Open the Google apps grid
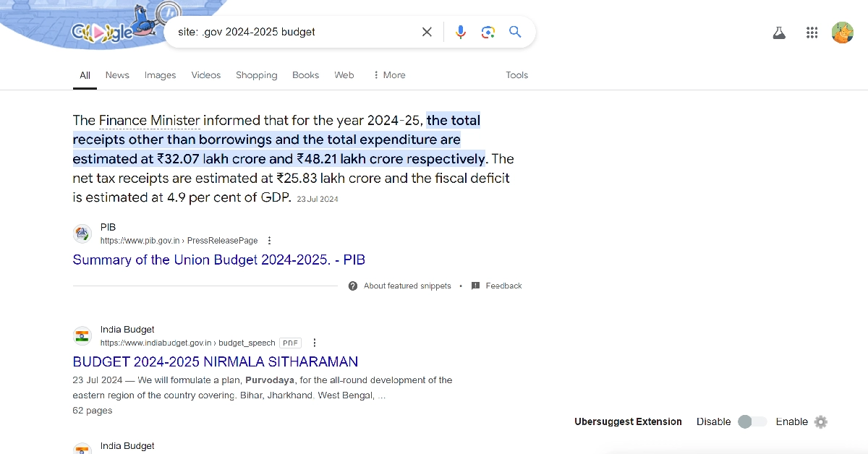 [x=812, y=33]
